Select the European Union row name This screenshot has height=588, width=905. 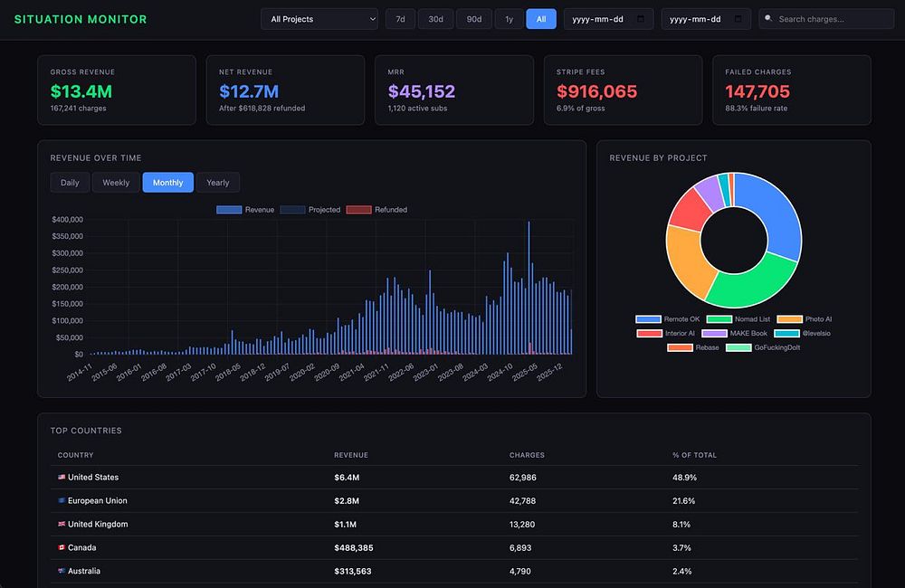98,501
